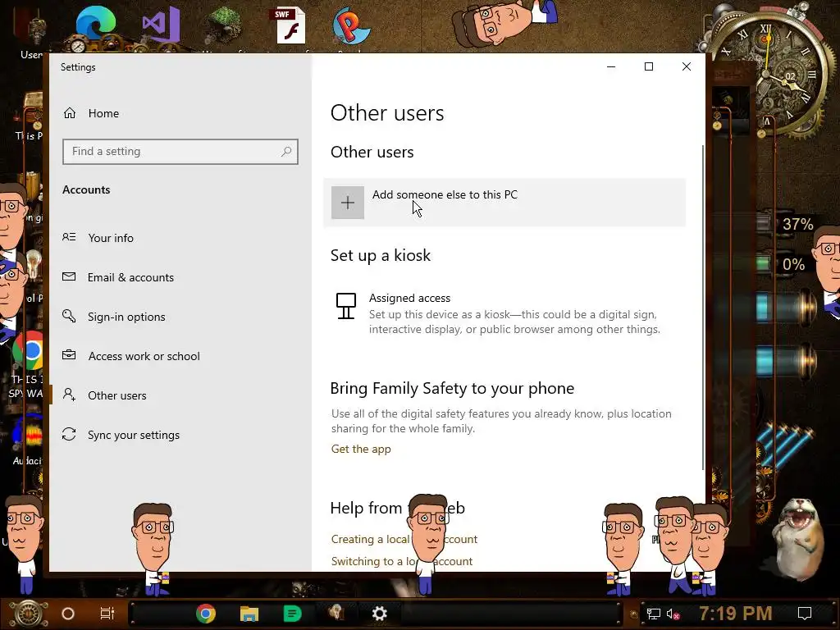Open File Explorer from the taskbar

(x=249, y=614)
